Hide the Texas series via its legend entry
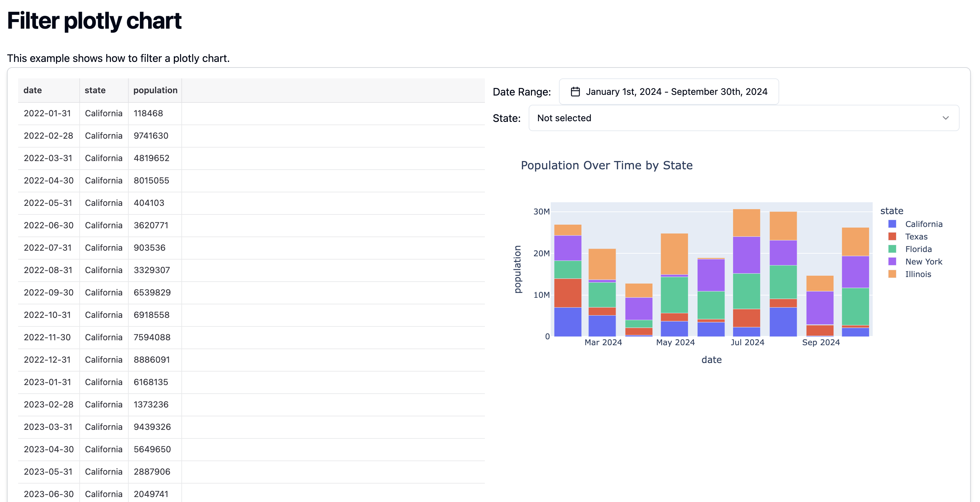The image size is (980, 502). 917,237
